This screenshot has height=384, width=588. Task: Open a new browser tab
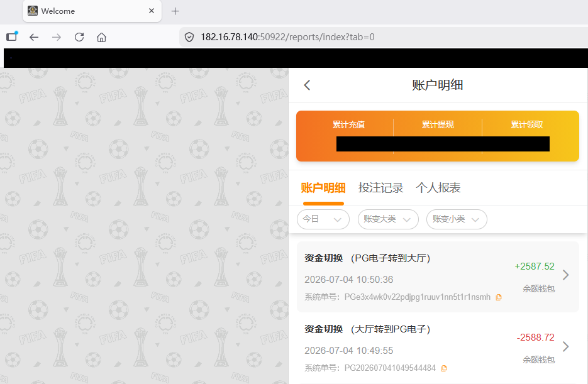[175, 11]
